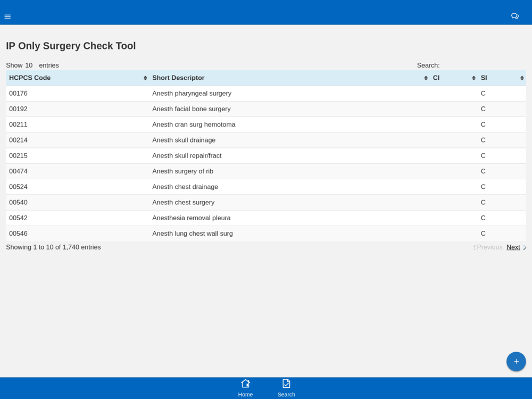Click 'Anesth cran surg hemotoma' descriptor
The width and height of the screenshot is (532, 399).
point(194,124)
